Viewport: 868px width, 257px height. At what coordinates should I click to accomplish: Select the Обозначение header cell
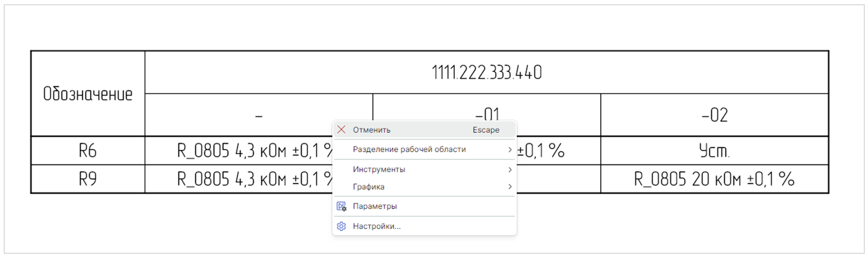[x=88, y=94]
